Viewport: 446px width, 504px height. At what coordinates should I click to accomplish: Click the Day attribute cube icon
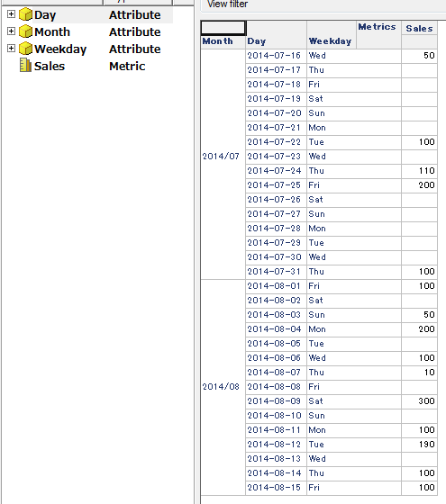click(25, 14)
